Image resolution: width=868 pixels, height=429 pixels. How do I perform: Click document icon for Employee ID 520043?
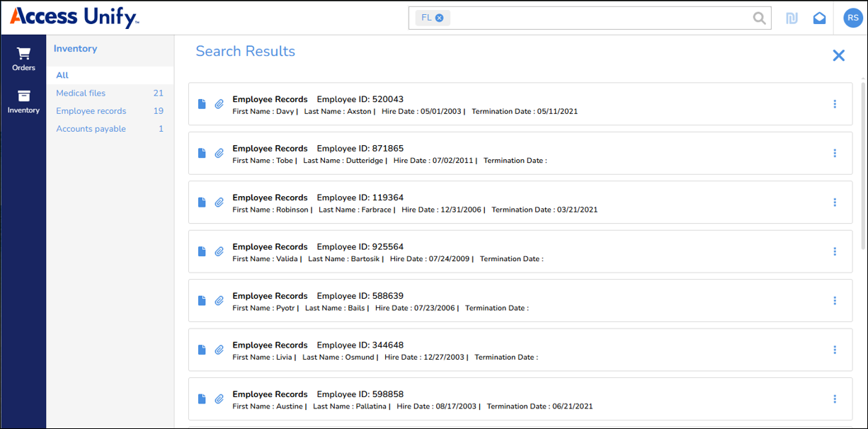pyautogui.click(x=202, y=104)
